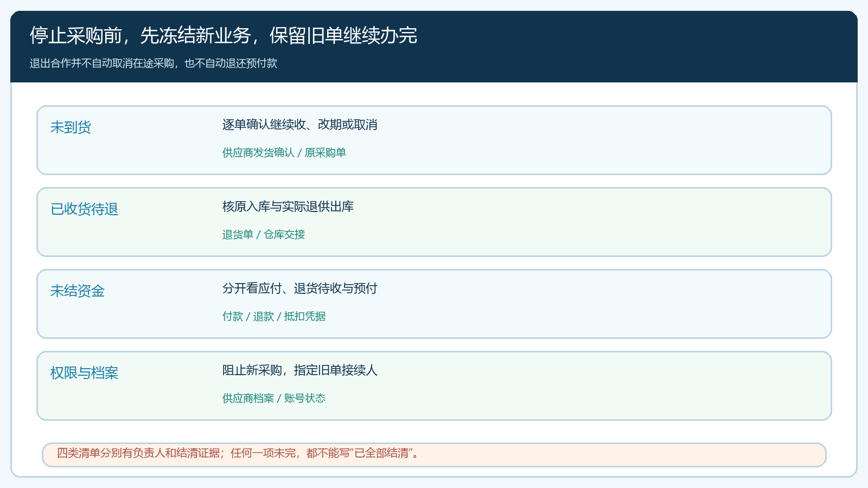The image size is (868, 488).
Task: Click 退货单 / 仓库交接 line
Action: pos(263,235)
